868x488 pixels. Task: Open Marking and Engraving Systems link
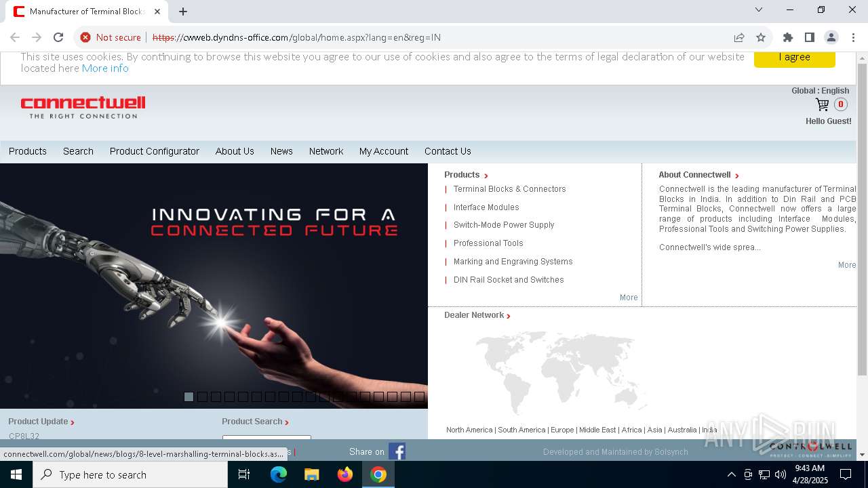513,262
